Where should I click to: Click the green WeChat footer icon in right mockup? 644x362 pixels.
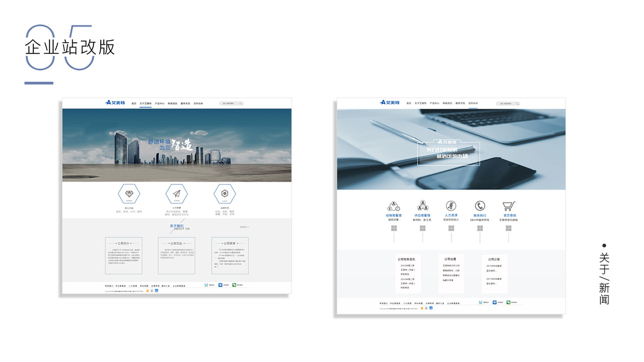click(508, 302)
